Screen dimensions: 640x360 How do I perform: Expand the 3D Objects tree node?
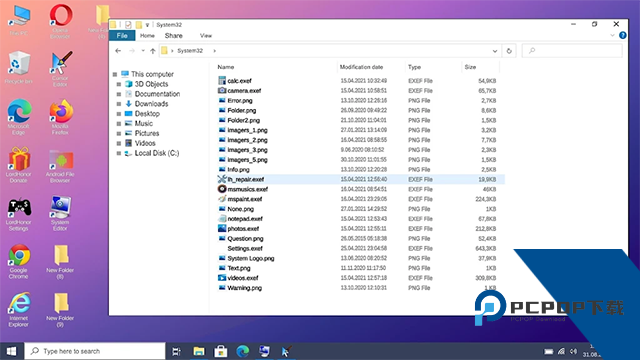point(119,84)
